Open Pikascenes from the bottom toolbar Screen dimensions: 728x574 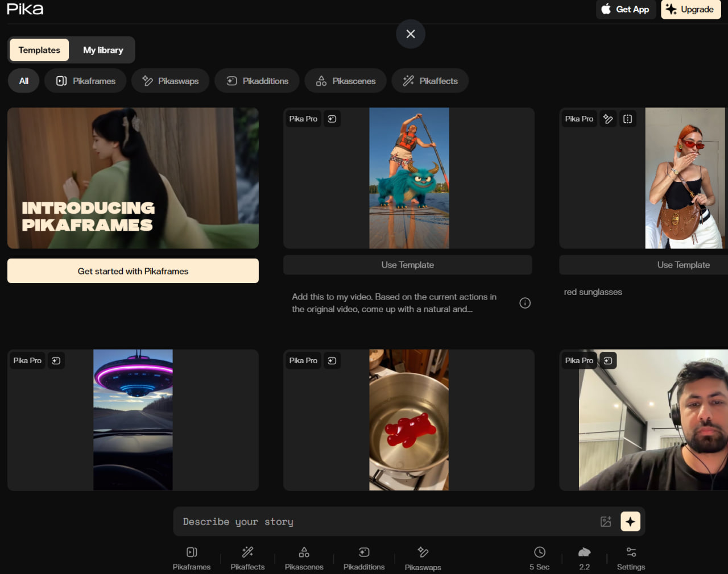(304, 552)
